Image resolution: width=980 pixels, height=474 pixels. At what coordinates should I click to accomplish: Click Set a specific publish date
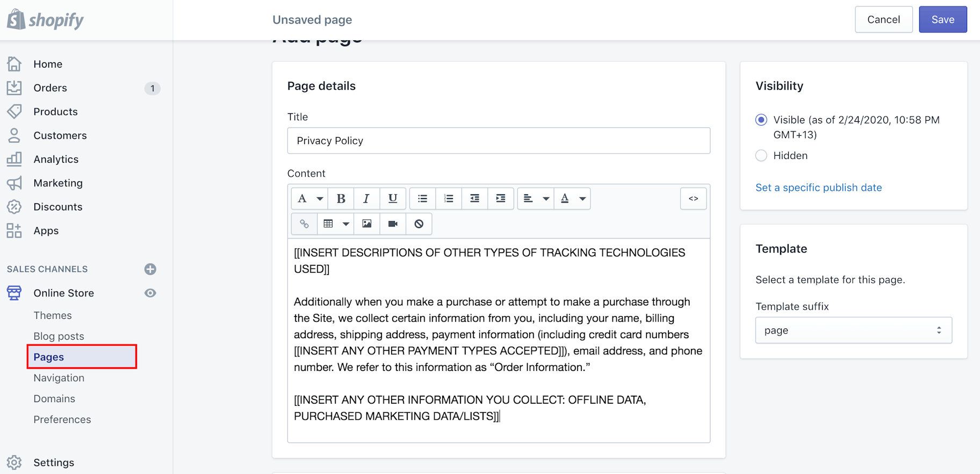(818, 187)
